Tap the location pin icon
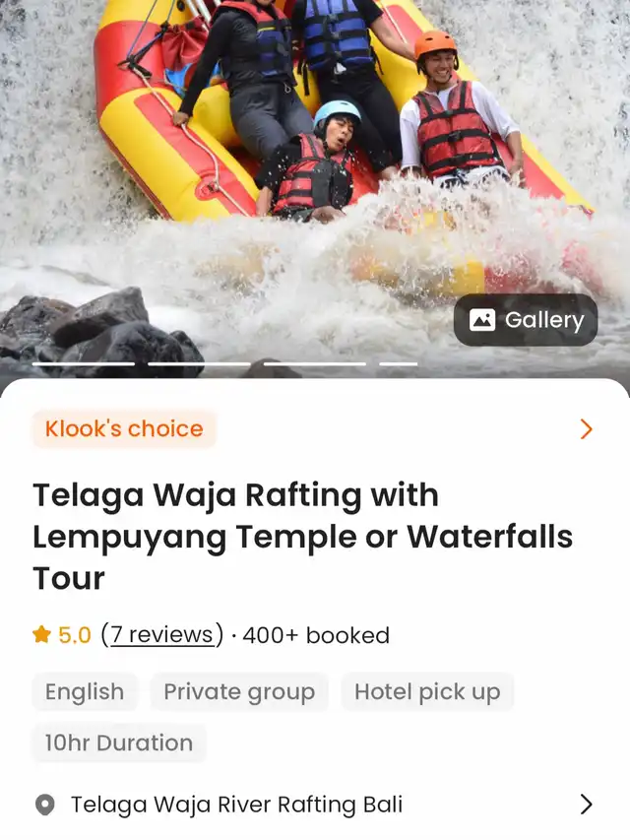 point(45,805)
